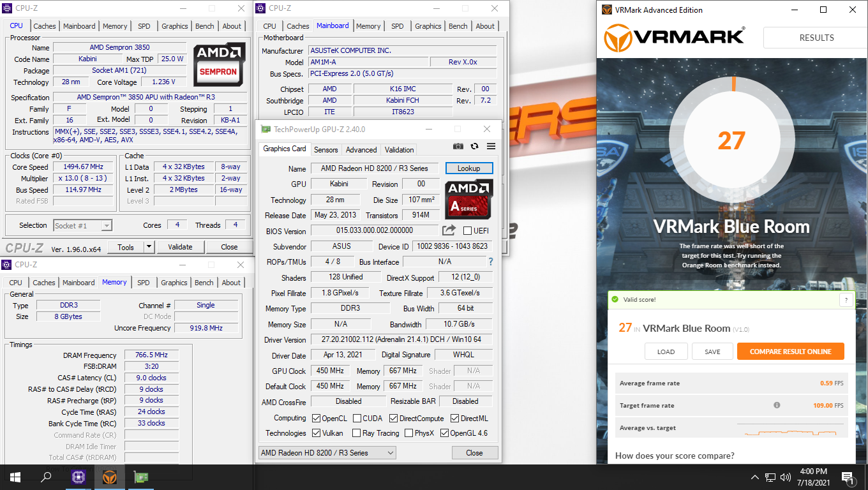Select SPD tab in Mainboard CPU-Z window
Viewport: 868px width, 490px height.
pos(398,26)
